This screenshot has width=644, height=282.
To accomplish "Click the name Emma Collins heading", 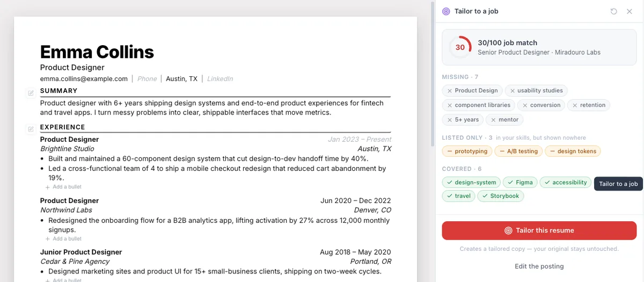I will pyautogui.click(x=97, y=52).
